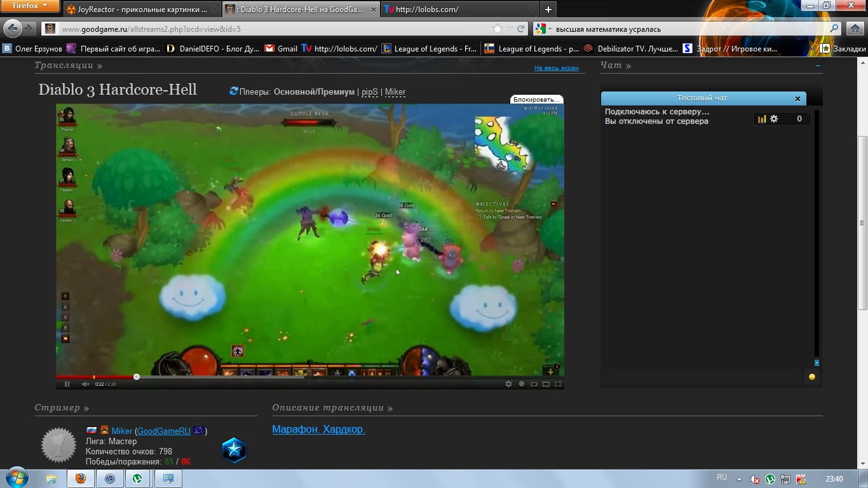The image size is (868, 488).
Task: Open the chat statistics bar chart icon
Action: [x=762, y=119]
